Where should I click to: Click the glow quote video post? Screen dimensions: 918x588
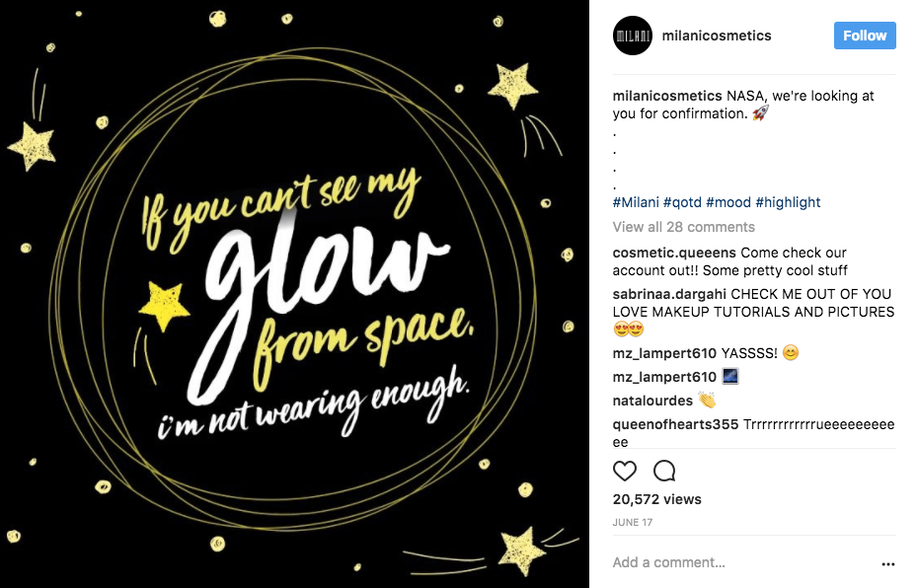coord(294,294)
